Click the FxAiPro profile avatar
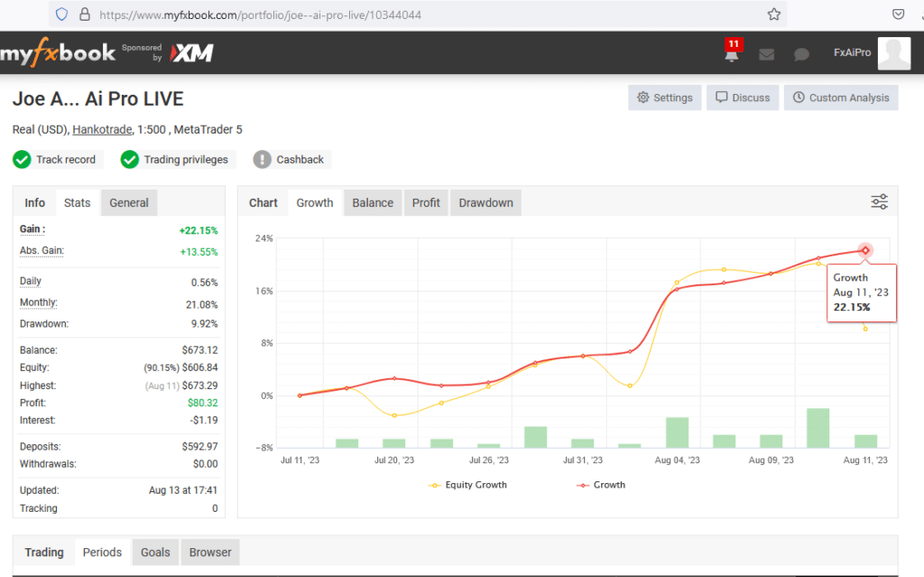The image size is (924, 577). click(894, 53)
